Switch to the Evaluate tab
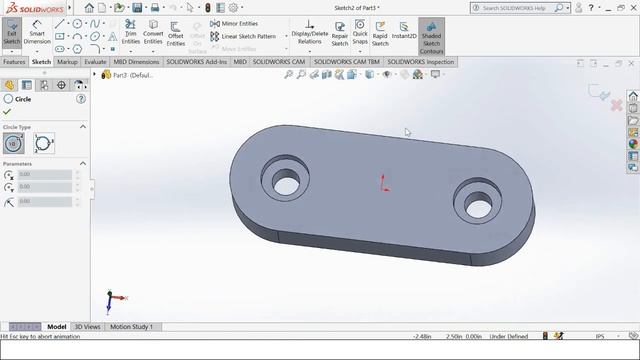640x360 pixels. 95,62
